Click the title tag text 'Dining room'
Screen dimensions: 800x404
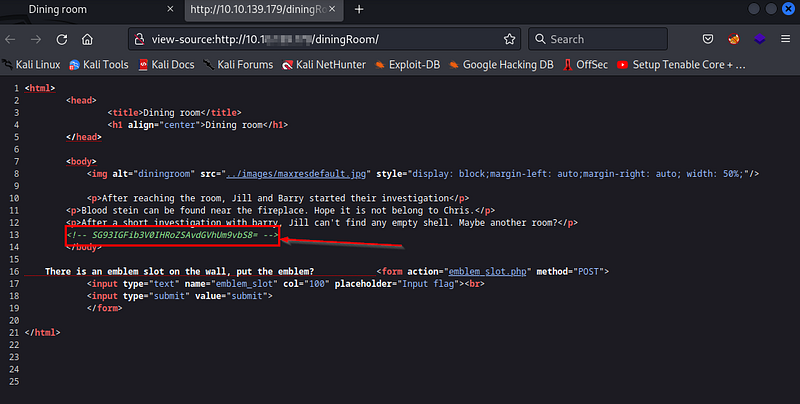point(172,113)
